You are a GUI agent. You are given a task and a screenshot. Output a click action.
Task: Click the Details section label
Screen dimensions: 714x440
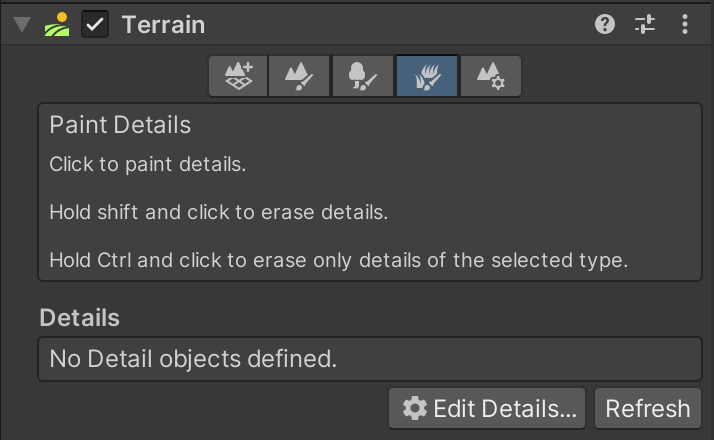pos(79,318)
